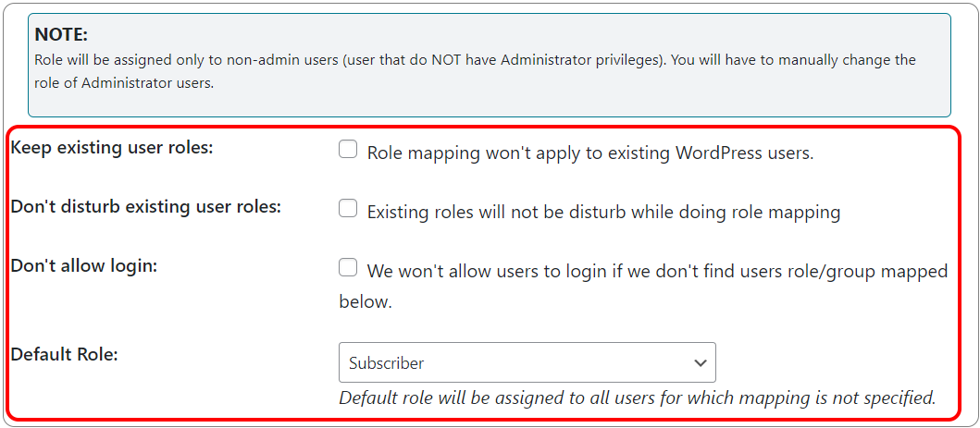
Task: Tick the Don't disturb existing user roles checkbox
Action: tap(348, 208)
